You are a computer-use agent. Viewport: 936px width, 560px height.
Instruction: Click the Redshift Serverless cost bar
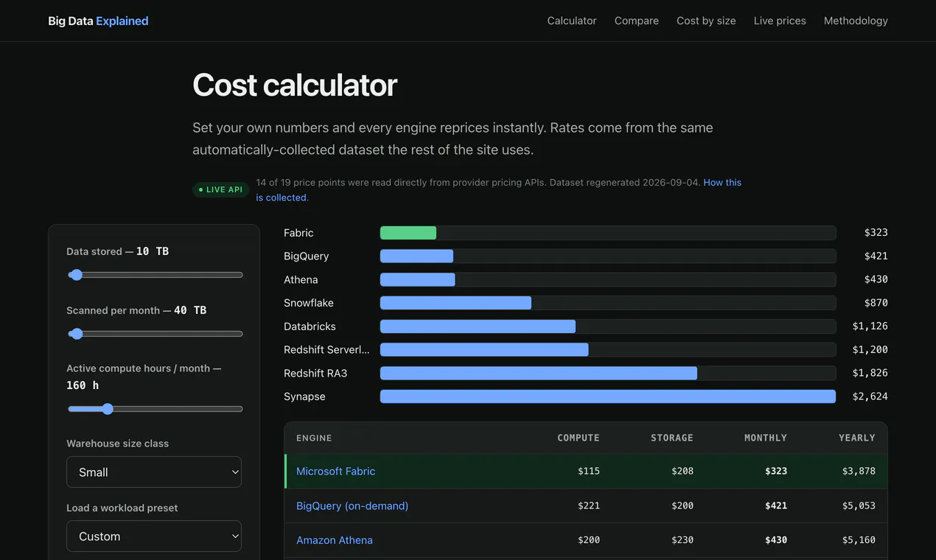tap(484, 350)
